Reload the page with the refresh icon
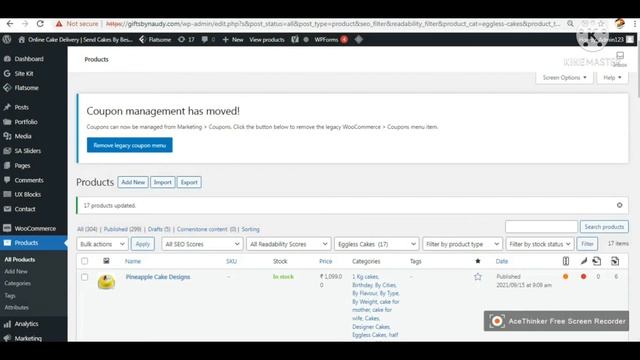640x360 pixels. pyautogui.click(x=40, y=24)
